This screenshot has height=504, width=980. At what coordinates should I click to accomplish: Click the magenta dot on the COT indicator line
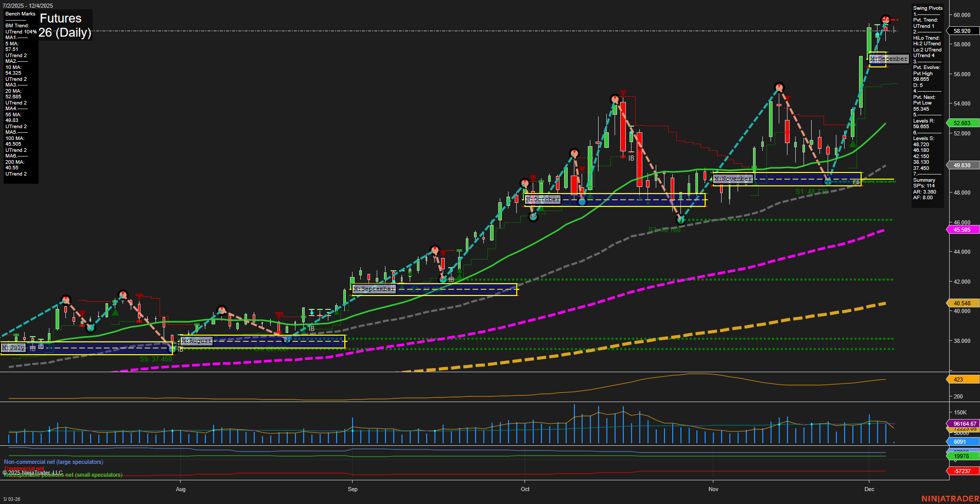90,431
